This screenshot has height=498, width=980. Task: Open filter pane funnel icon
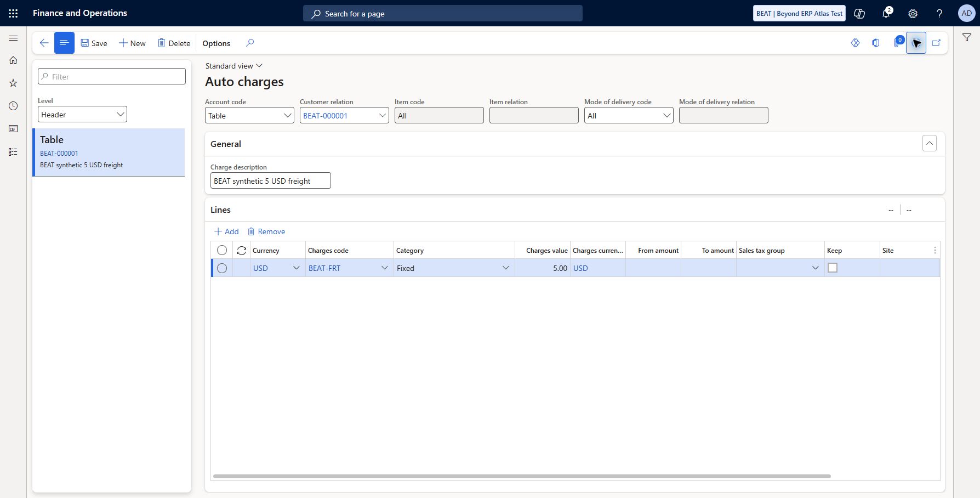point(967,37)
